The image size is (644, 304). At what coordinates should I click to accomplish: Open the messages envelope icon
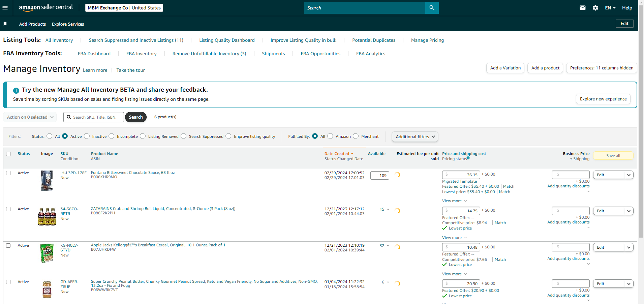(x=582, y=8)
